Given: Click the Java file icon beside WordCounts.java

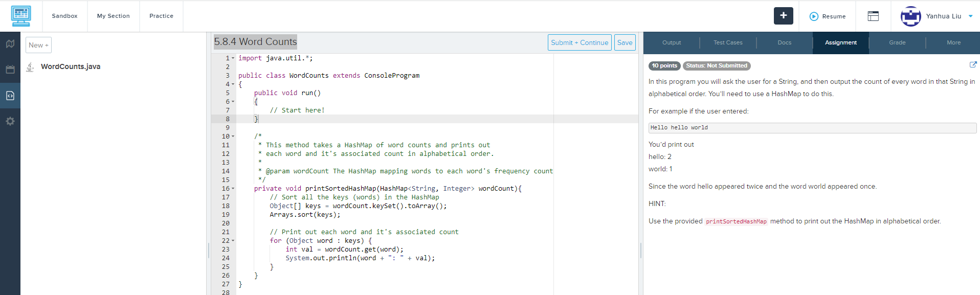Looking at the screenshot, I should [x=30, y=67].
